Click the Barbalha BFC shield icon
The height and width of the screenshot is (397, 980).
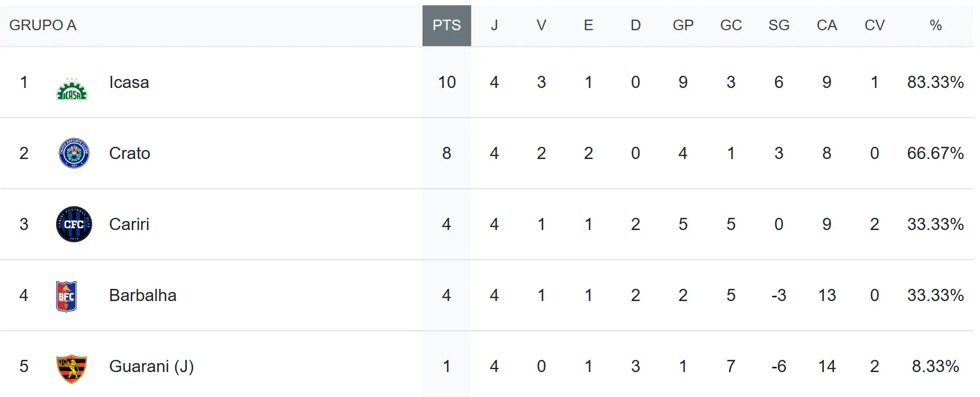click(67, 296)
